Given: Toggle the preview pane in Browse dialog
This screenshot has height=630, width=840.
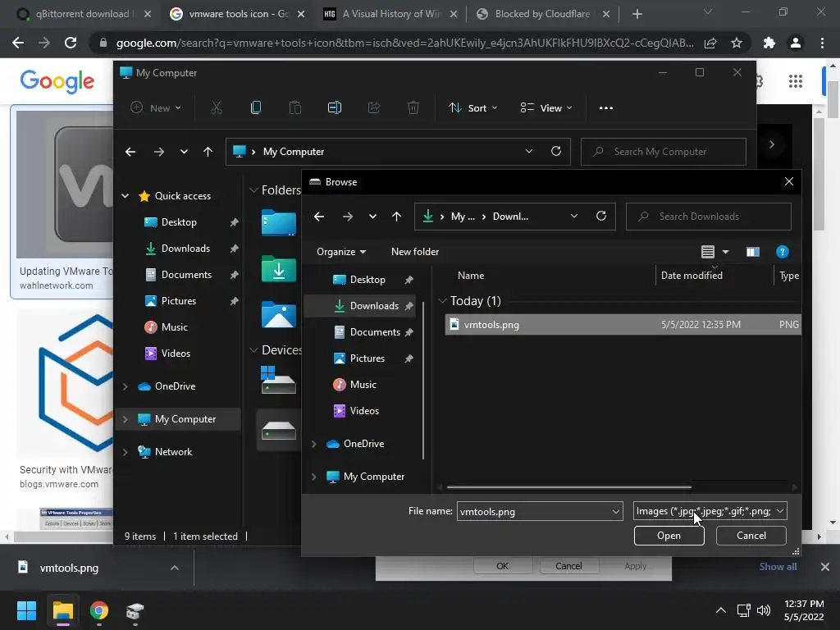Looking at the screenshot, I should pos(753,252).
